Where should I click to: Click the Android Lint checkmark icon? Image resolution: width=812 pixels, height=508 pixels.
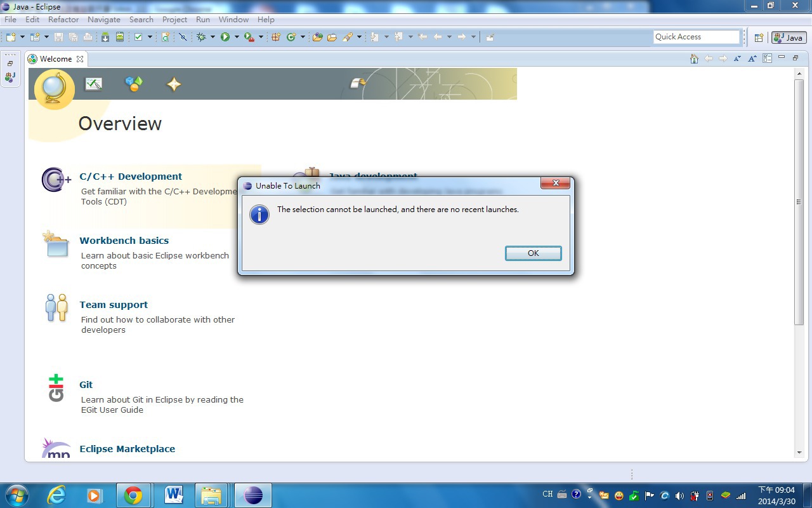[x=138, y=37]
